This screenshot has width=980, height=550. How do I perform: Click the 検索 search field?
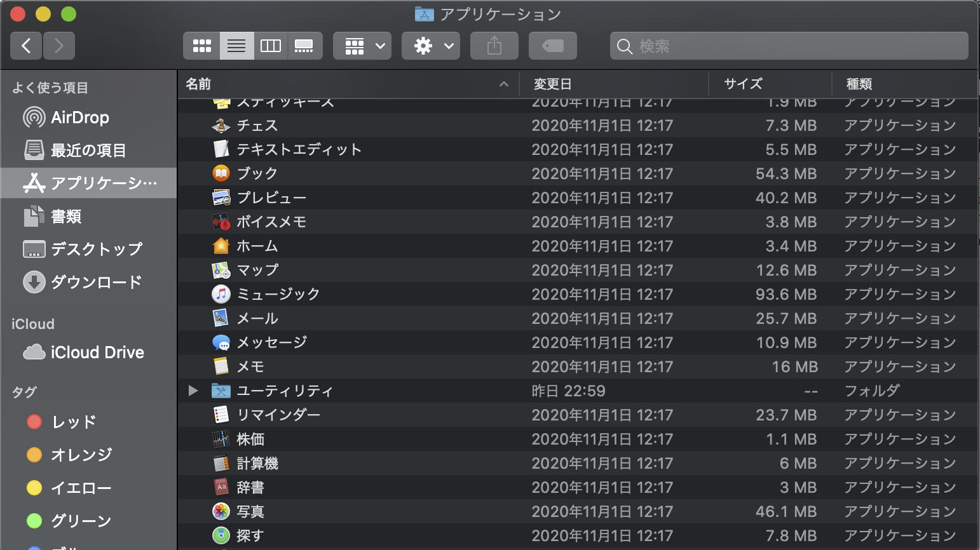[789, 46]
